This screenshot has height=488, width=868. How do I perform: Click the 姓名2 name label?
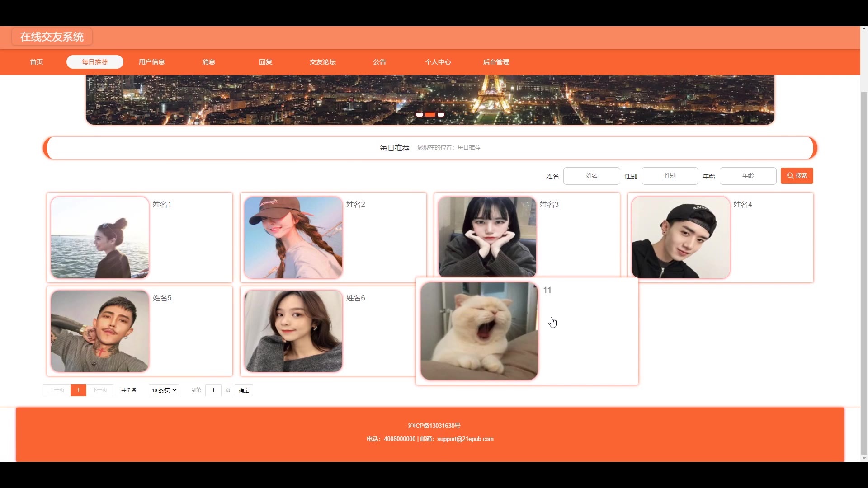[356, 205]
